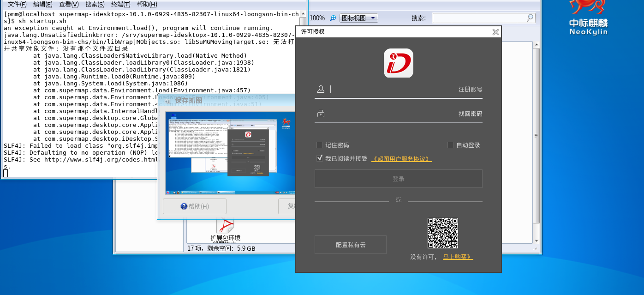Enable the 自动登录 checkbox

pos(451,145)
